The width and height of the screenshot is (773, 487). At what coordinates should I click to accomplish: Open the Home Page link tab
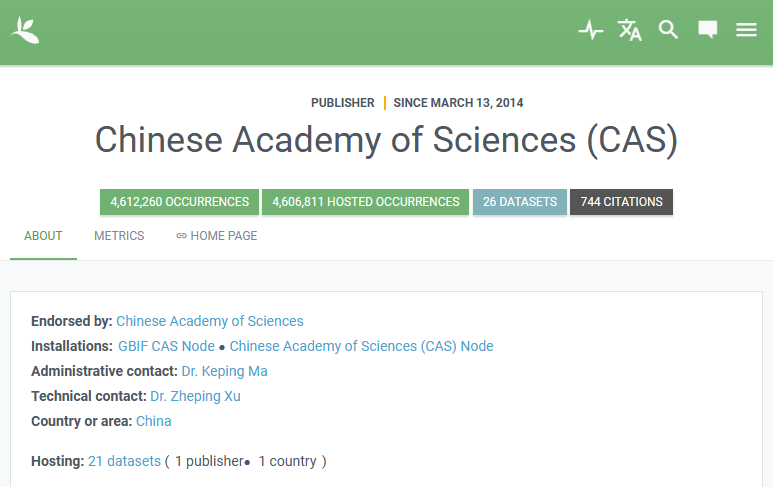217,236
